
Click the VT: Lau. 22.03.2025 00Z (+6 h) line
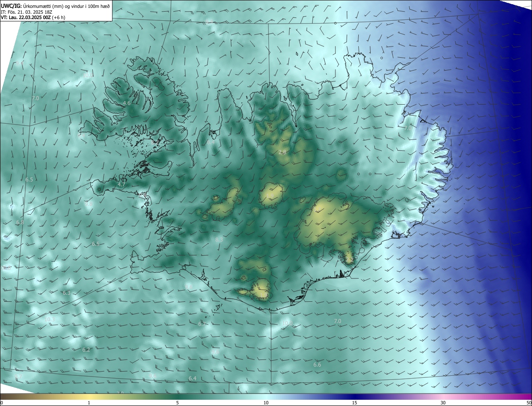click(x=33, y=17)
